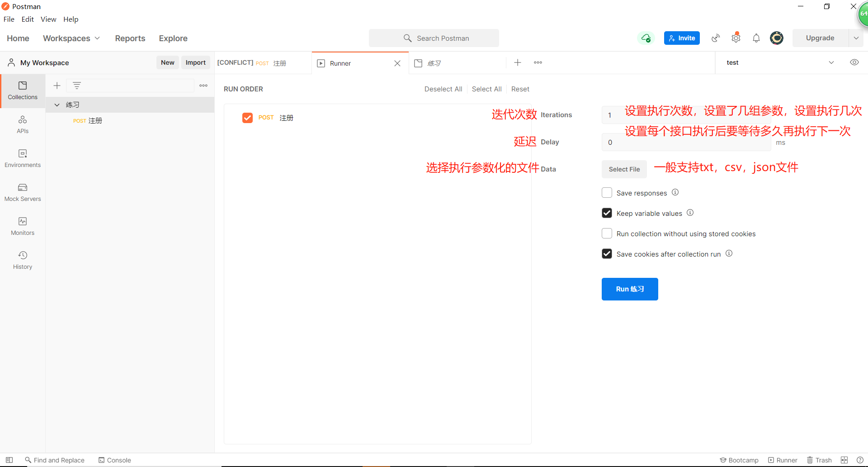
Task: Open the Environments sidebar panel
Action: click(x=23, y=158)
